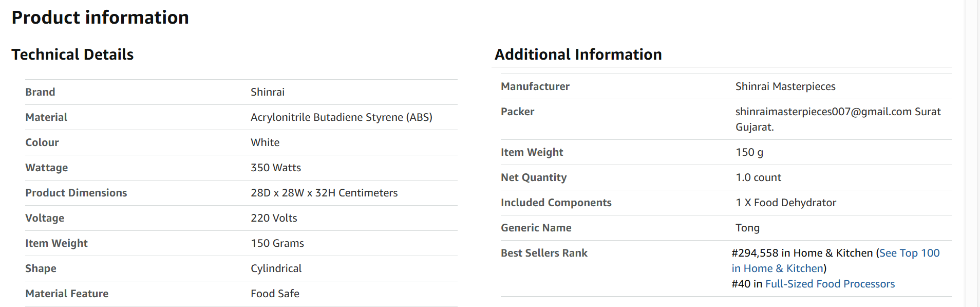Viewport: 980px width, 307px height.
Task: Click the Net Quantity label
Action: click(x=534, y=177)
